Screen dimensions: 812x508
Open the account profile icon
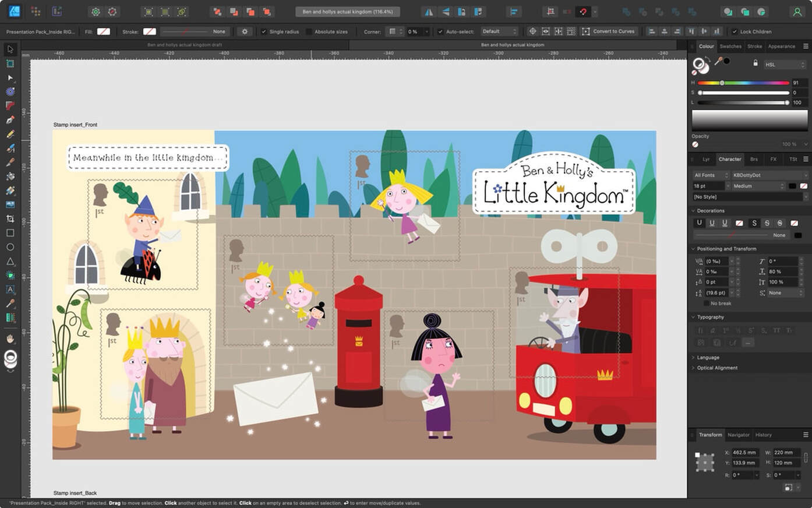point(797,12)
